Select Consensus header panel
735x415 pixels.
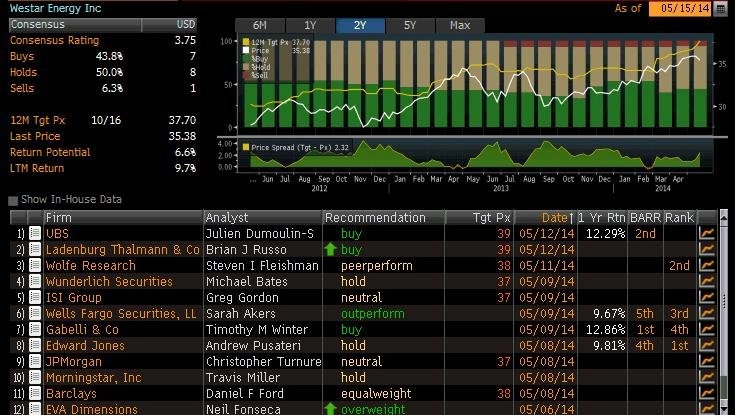(x=75, y=24)
